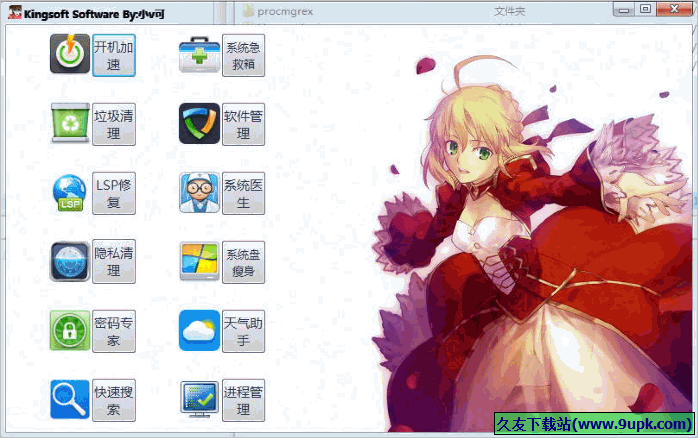
Task: Click the 系统医生 doctor icon
Action: point(199,193)
